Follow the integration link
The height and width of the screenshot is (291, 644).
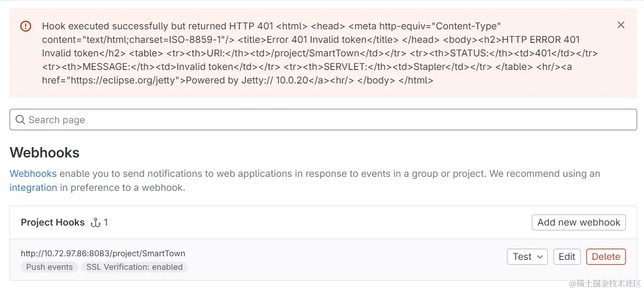(33, 188)
